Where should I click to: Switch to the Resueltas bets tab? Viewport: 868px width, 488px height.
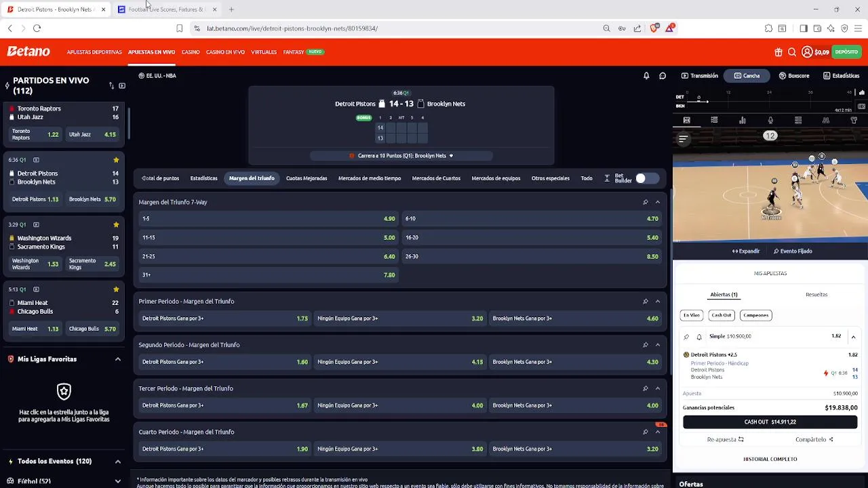coord(816,295)
